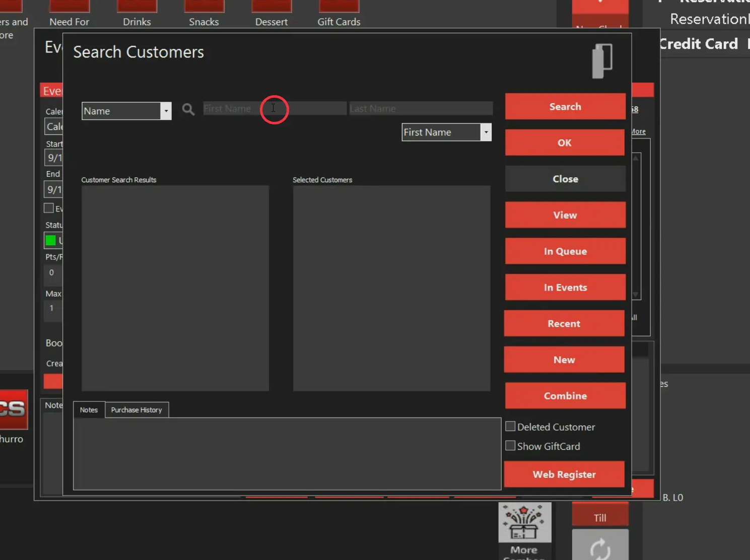Click the Combine button

[565, 396]
